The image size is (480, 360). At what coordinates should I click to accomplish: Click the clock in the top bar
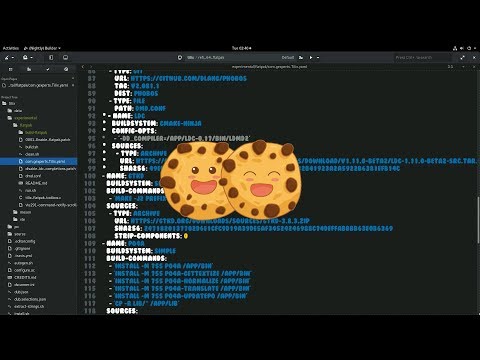click(x=241, y=48)
